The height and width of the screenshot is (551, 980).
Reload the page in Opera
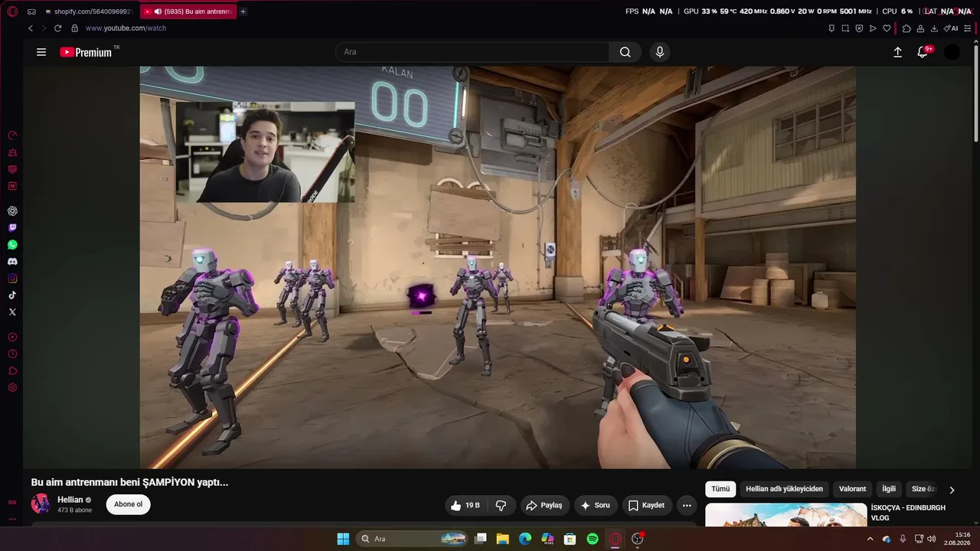[x=57, y=28]
